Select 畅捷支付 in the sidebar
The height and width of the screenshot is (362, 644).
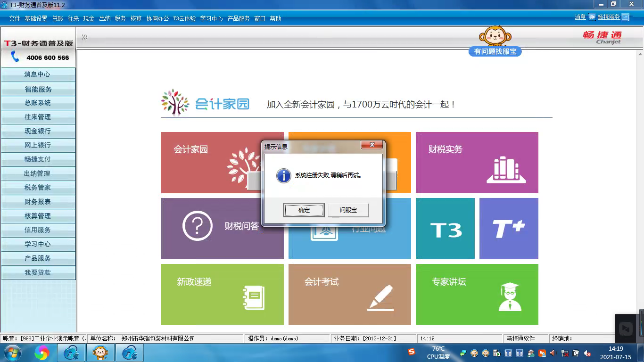coord(38,159)
